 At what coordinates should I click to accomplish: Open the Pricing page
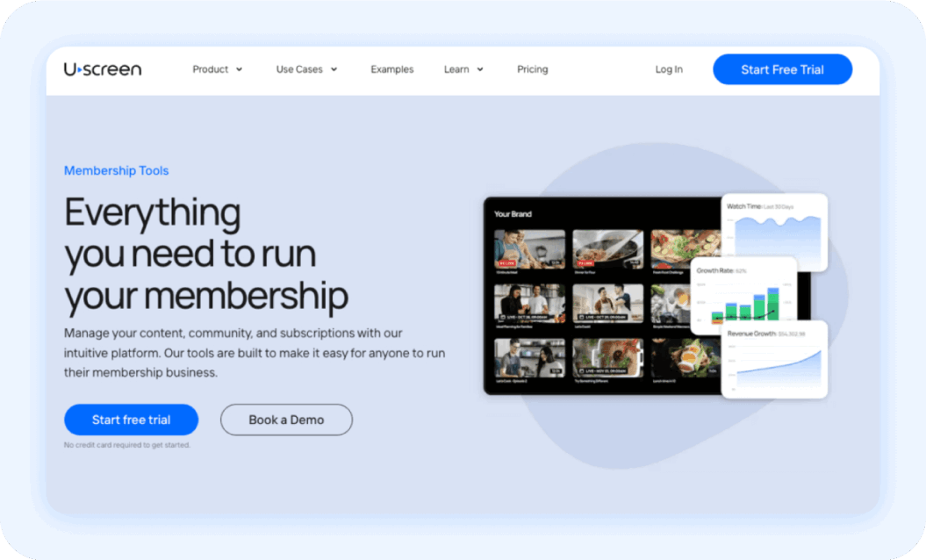(x=532, y=69)
